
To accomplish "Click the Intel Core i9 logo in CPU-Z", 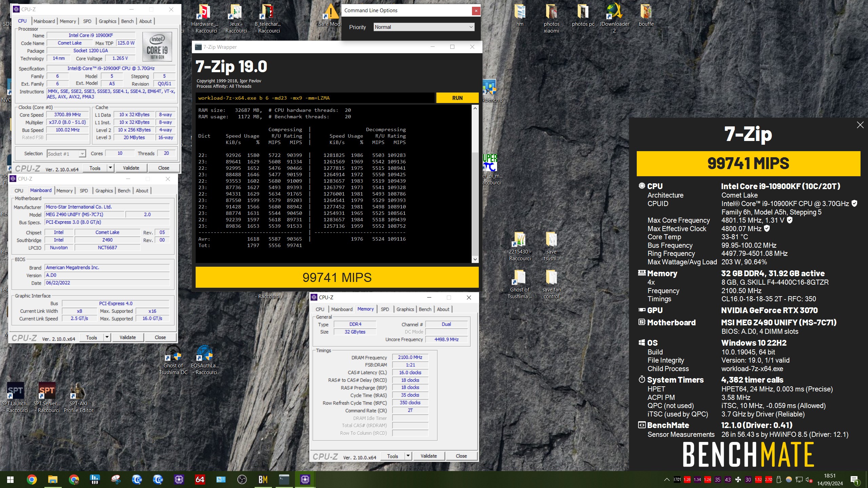I will (157, 47).
